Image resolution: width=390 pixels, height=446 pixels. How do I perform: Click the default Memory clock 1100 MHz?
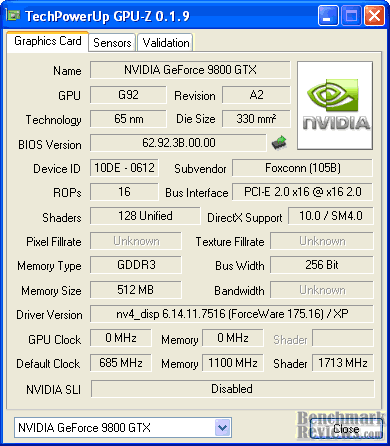coord(233,363)
